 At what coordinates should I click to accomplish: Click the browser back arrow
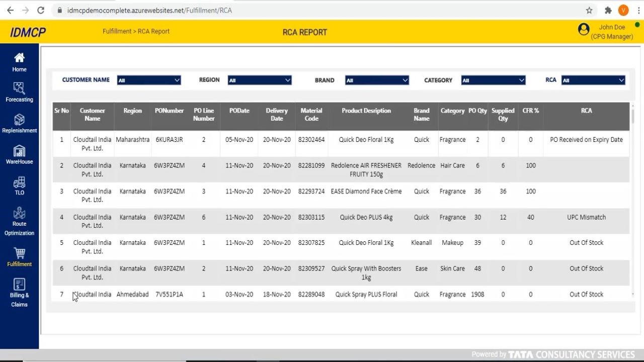tap(10, 10)
